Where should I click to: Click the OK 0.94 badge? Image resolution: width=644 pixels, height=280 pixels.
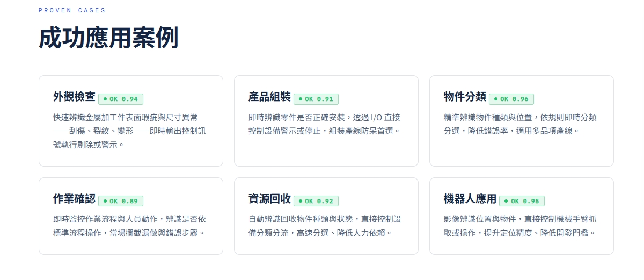click(121, 99)
